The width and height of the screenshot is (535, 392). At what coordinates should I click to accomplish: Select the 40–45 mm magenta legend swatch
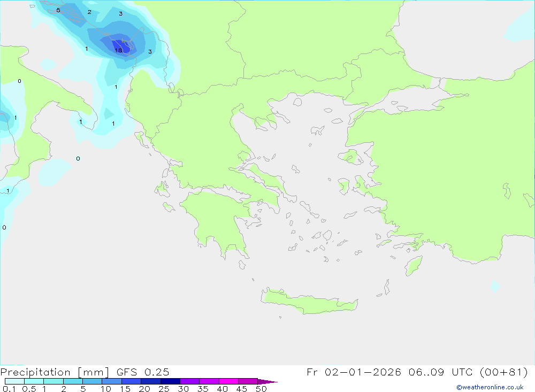tap(228, 381)
